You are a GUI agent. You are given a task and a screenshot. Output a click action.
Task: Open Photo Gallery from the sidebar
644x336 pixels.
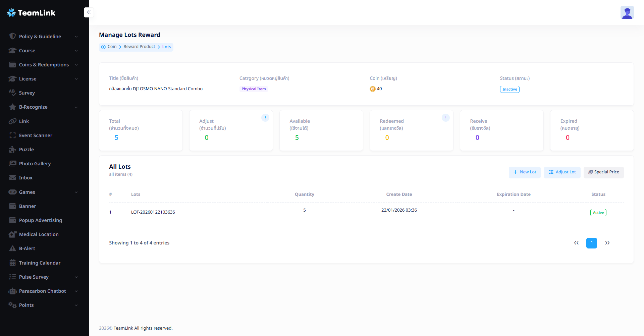pos(35,164)
